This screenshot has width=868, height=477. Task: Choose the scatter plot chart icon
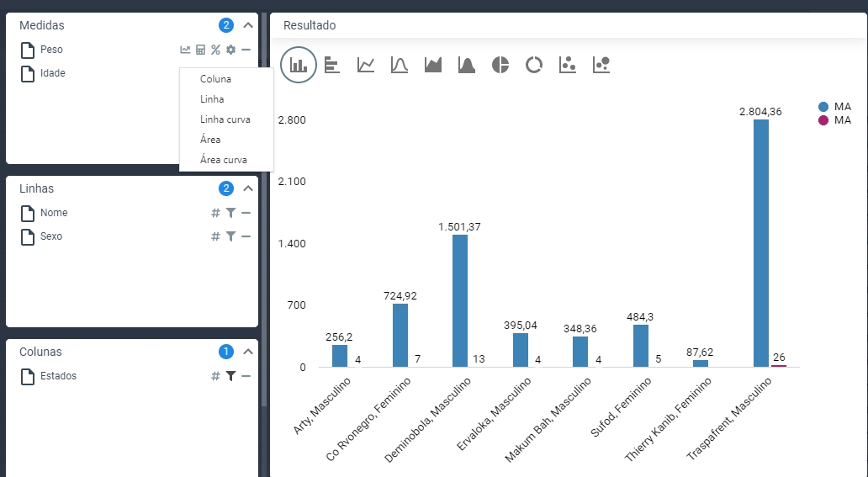pyautogui.click(x=568, y=65)
